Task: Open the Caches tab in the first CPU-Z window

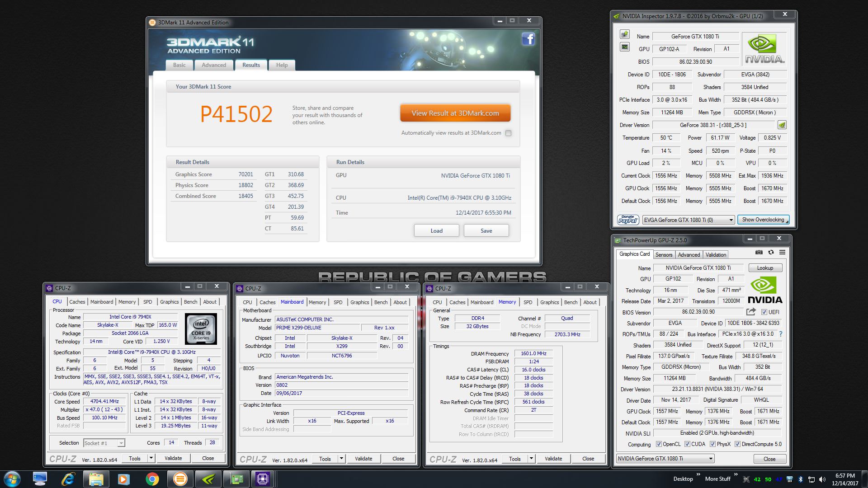Action: (77, 302)
